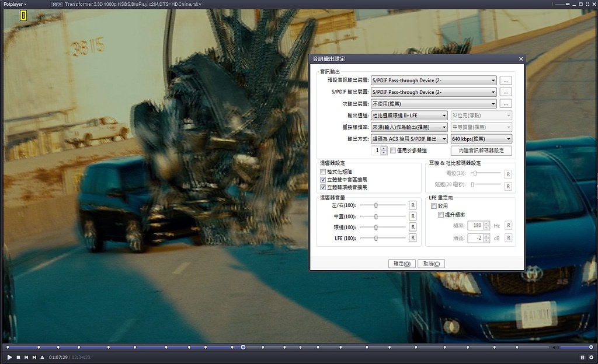
Task: Reset LFE 增益 value with R button
Action: 509,238
